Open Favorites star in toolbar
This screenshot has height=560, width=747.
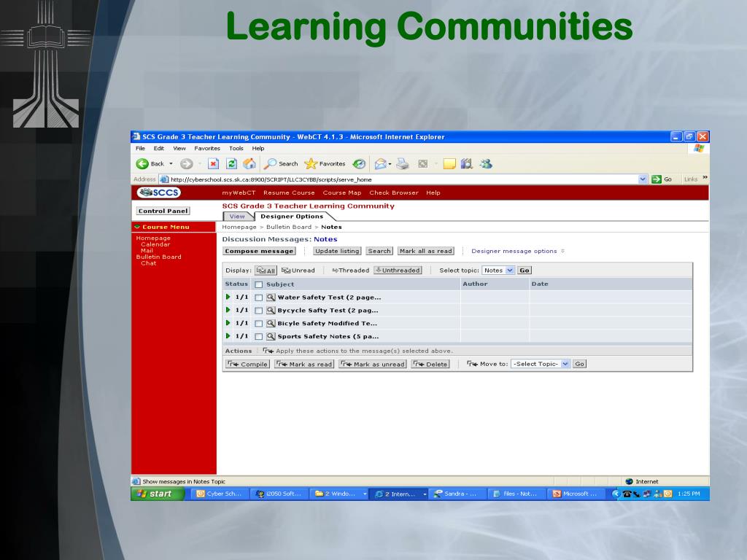coord(311,164)
